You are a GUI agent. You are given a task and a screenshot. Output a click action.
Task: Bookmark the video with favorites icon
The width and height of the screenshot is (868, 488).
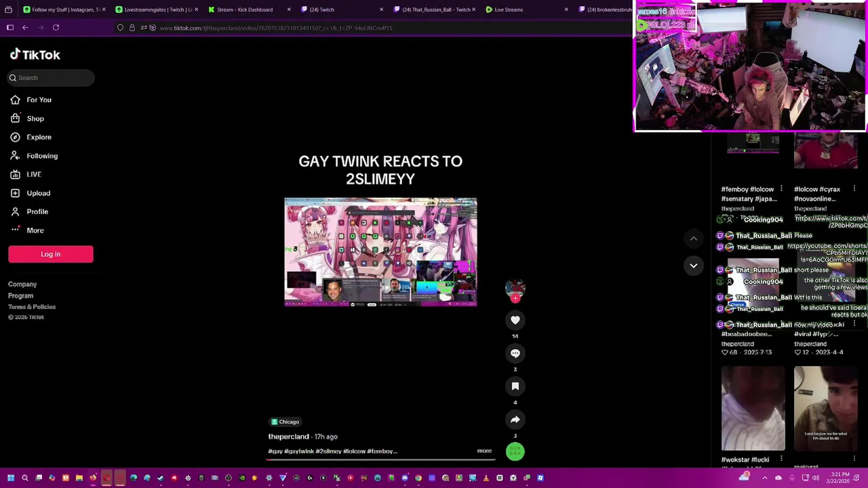pyautogui.click(x=515, y=386)
